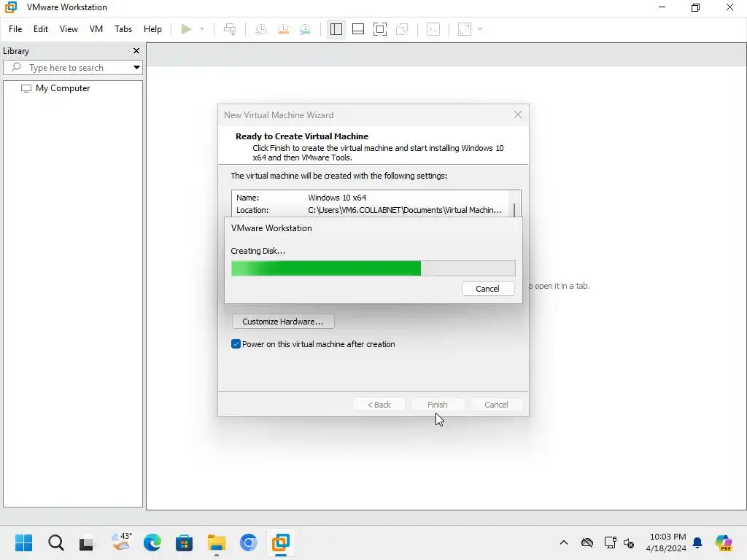Expand the Library search dropdown arrow
This screenshot has width=747, height=560.
pos(136,68)
